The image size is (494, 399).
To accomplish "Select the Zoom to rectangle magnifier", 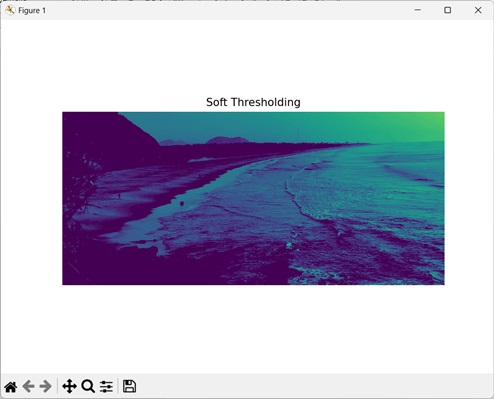I will (x=88, y=387).
